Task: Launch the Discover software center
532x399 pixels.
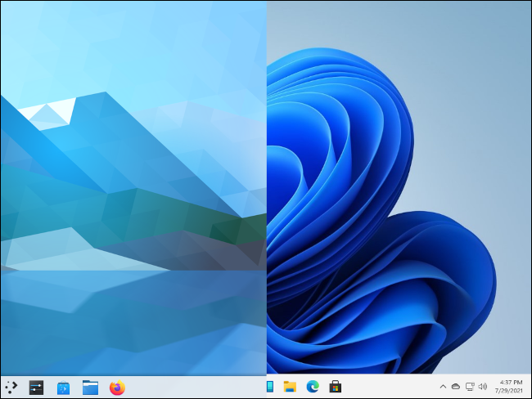Action: (x=63, y=387)
